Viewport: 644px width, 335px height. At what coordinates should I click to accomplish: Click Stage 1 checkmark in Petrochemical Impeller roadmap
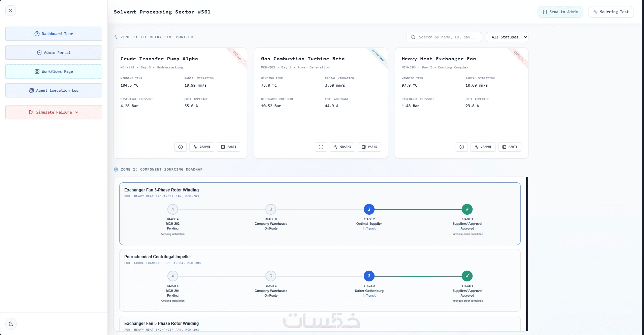(467, 276)
